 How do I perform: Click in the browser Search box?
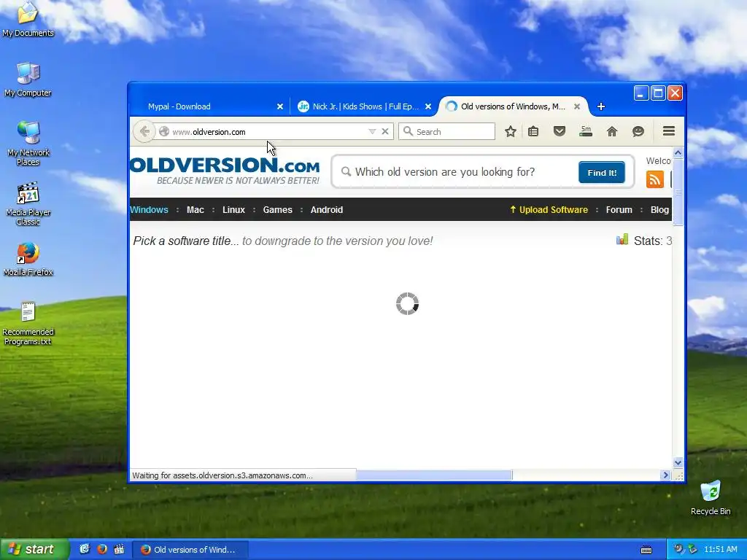pyautogui.click(x=447, y=131)
